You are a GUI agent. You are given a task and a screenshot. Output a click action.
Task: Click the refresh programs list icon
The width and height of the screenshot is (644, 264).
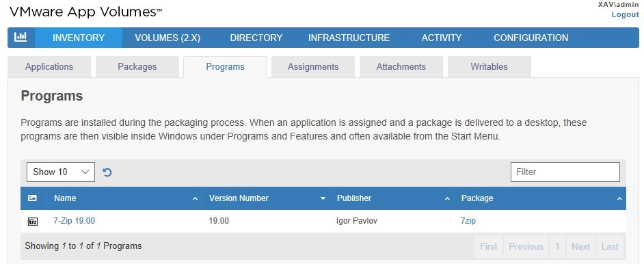coord(107,172)
